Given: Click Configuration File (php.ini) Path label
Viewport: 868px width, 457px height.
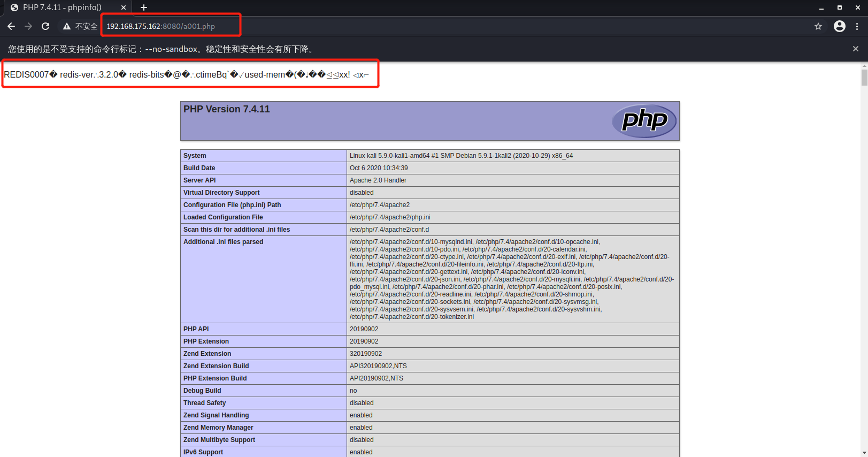Looking at the screenshot, I should 232,205.
